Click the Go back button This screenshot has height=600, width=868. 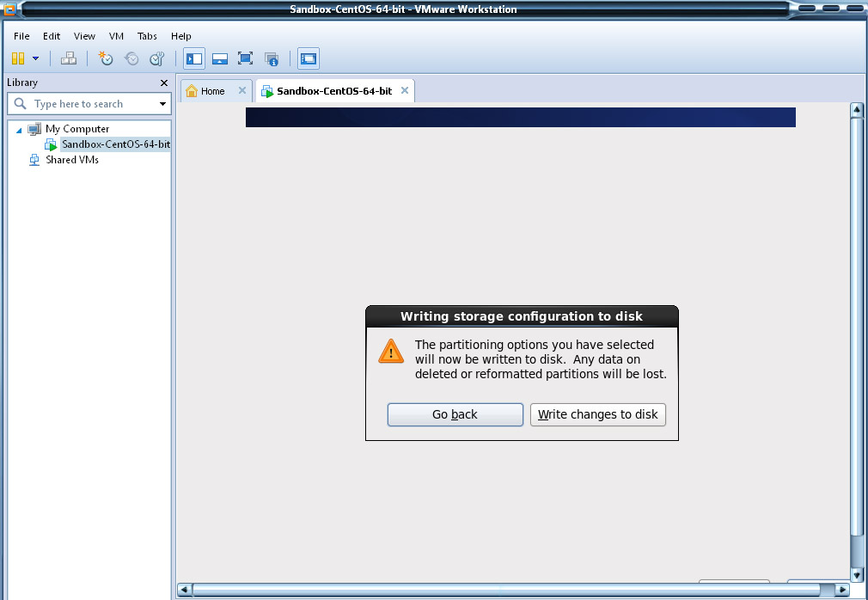(455, 414)
